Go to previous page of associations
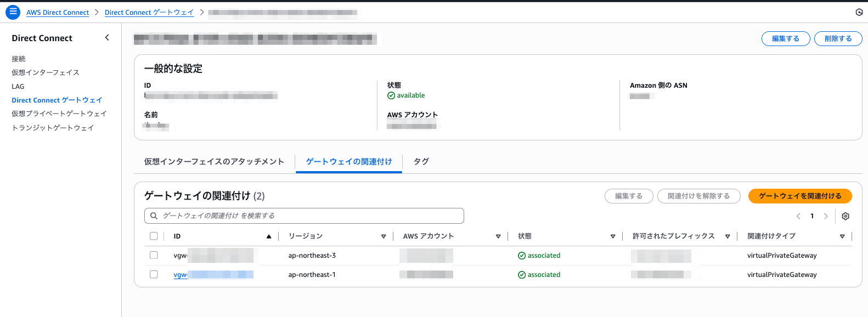Viewport: 868px width, 317px height. coord(798,216)
